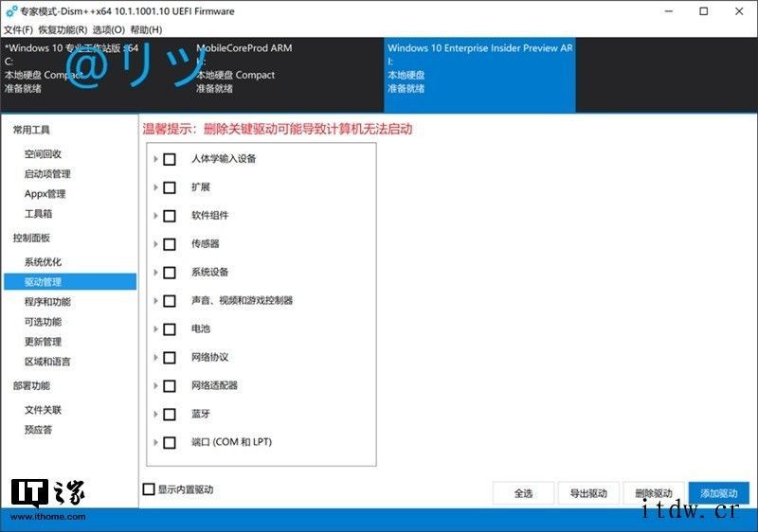
Task: Click the Dism++ gear icon in title bar
Action: 11,11
